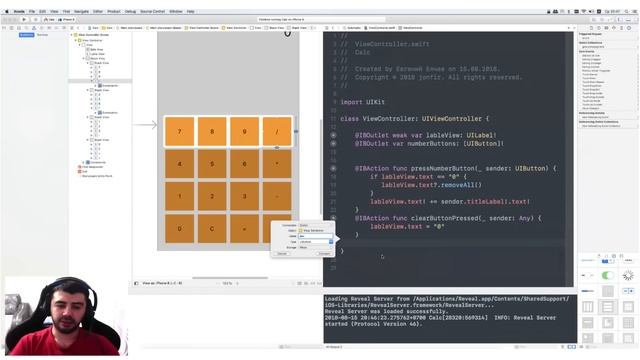640x360 pixels.
Task: Open ViewController.swift in the jump bar
Action: [380, 28]
